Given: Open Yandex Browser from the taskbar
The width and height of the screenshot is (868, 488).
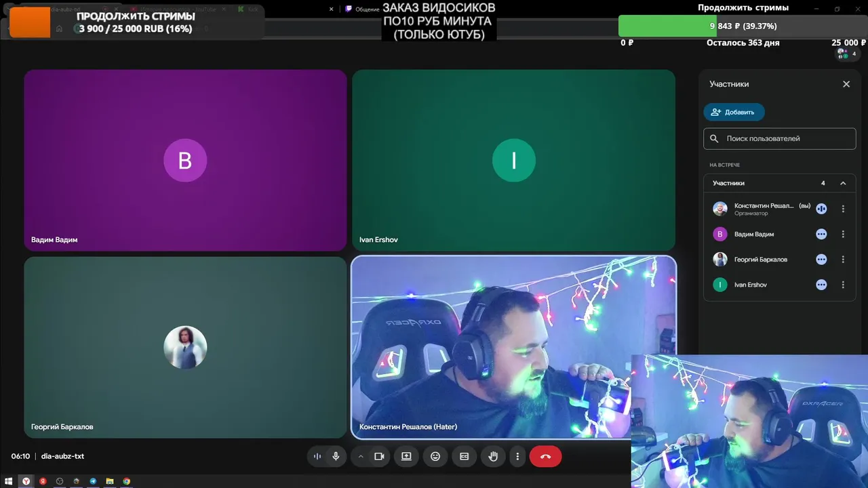Looking at the screenshot, I should click(26, 481).
